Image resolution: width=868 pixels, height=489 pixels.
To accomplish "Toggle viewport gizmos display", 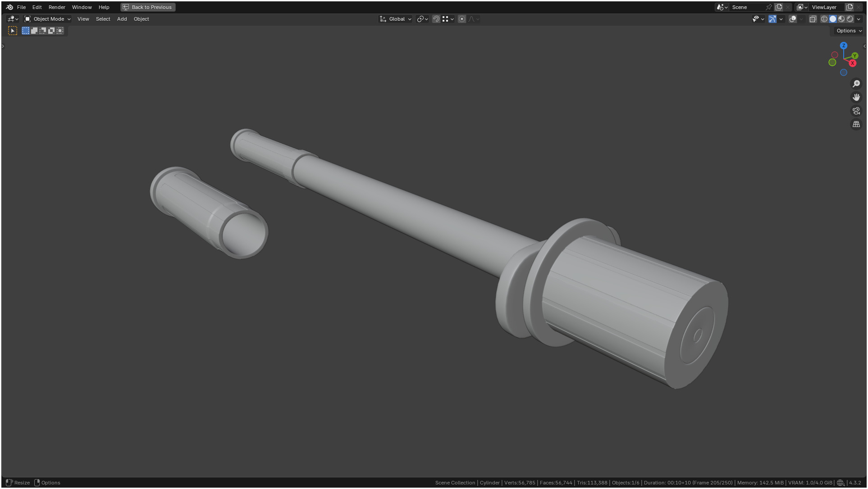I will [772, 19].
